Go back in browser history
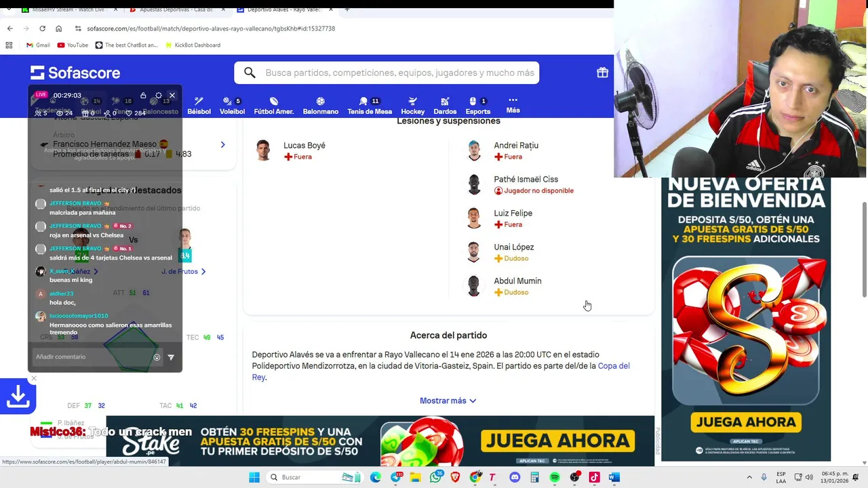The width and height of the screenshot is (868, 488). pos(9,28)
